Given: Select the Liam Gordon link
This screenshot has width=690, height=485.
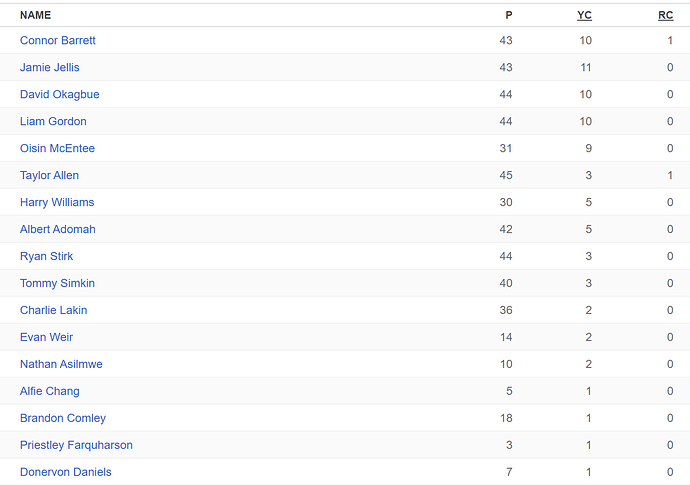Looking at the screenshot, I should [x=53, y=121].
